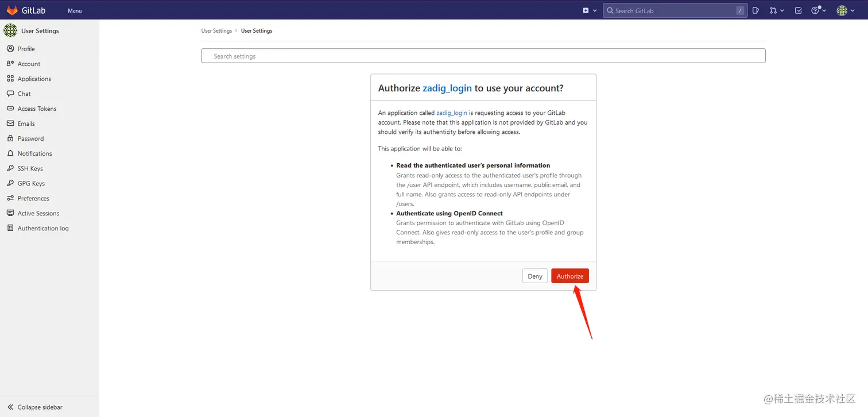
Task: Open the create new plus dropdown
Action: 590,10
